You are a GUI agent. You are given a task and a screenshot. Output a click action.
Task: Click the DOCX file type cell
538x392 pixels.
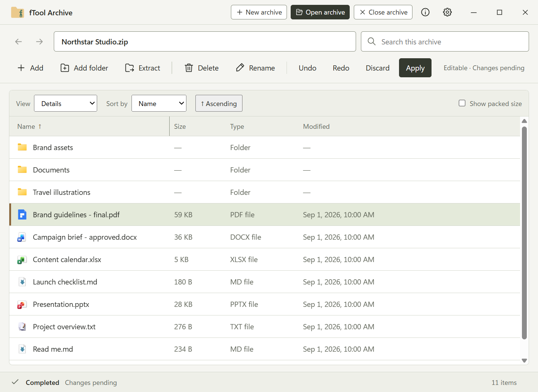pos(245,237)
